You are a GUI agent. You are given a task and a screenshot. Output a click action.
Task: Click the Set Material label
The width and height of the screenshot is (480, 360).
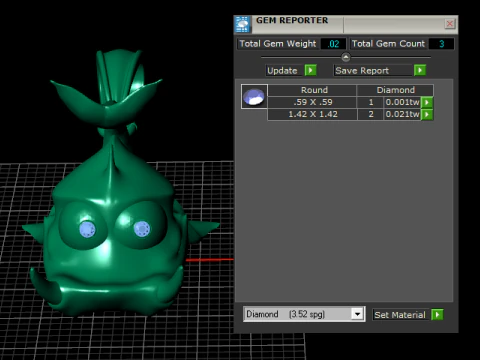point(400,315)
